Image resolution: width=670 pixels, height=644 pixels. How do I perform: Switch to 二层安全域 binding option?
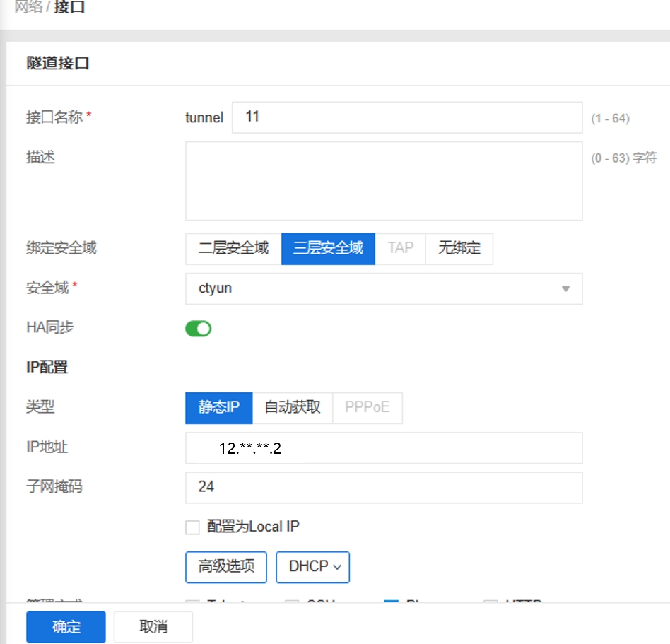(232, 248)
